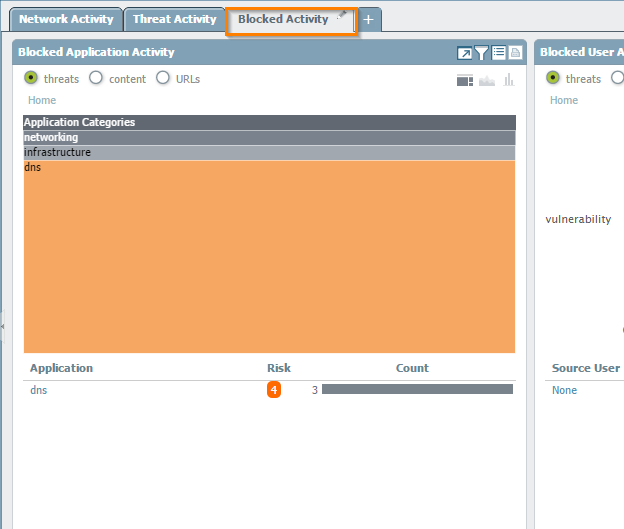Select the URLs radio button
Viewport: 624px width, 529px height.
163,78
